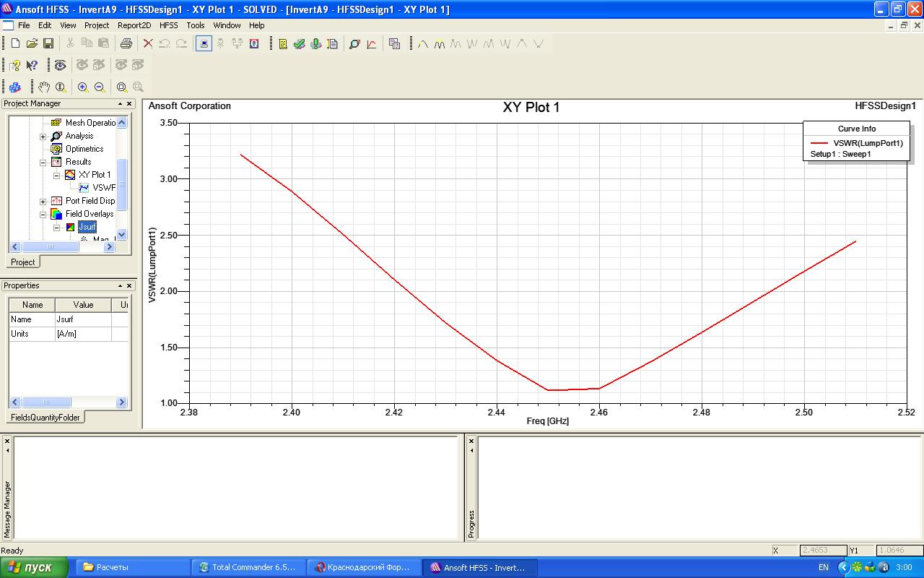924x578 pixels.
Task: Open the HFSS menu
Action: 168,25
